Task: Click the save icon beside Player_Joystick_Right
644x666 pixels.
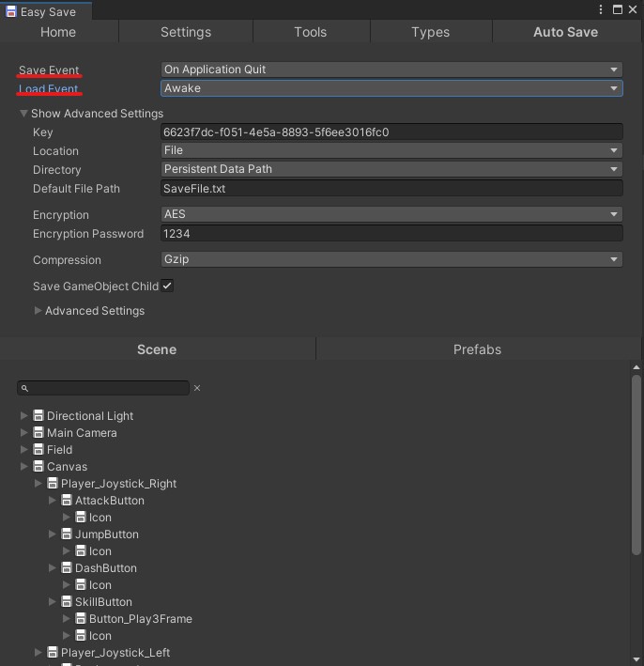Action: click(53, 483)
